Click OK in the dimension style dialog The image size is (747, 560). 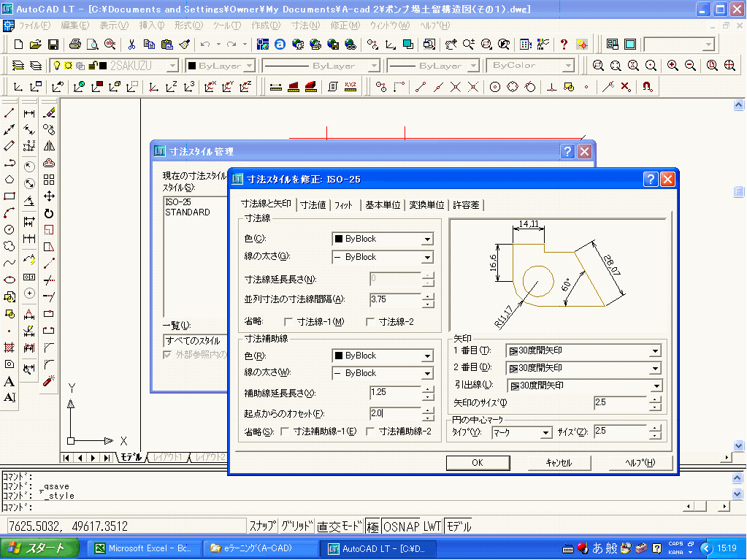pos(478,463)
